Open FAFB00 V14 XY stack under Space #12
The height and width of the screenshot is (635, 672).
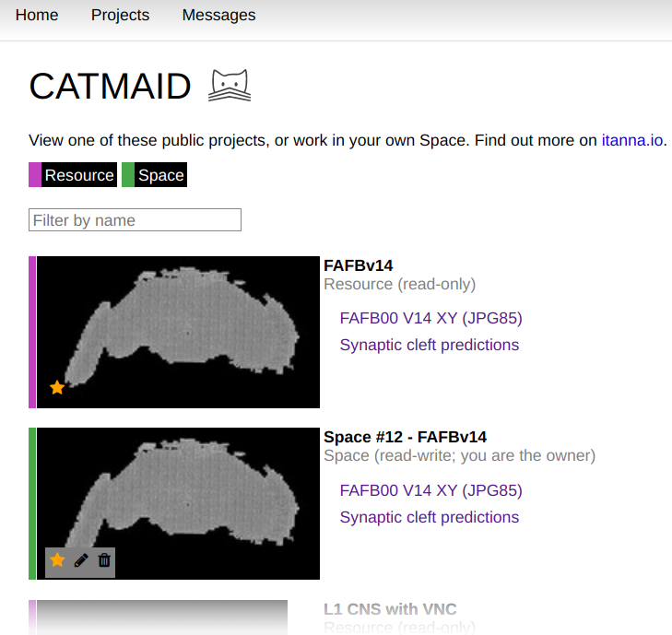click(430, 491)
